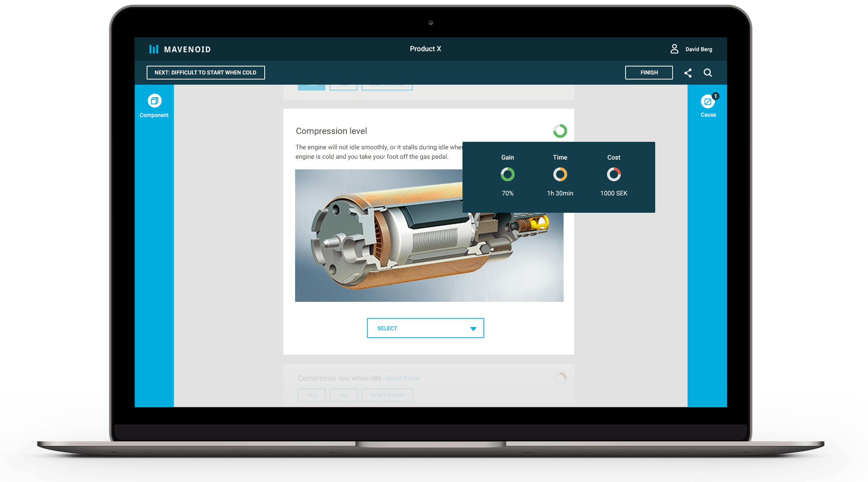Open the share options

688,73
